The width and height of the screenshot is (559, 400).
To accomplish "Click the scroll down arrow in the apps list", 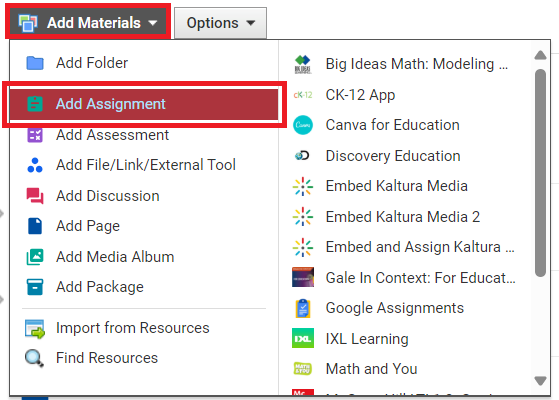I will tap(540, 381).
